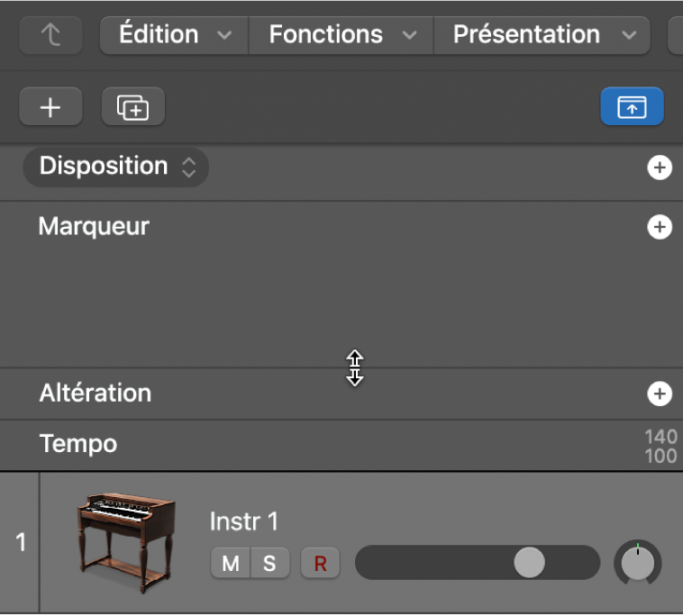Add a new track with plus button
Screen dimensions: 683x616
point(50,107)
